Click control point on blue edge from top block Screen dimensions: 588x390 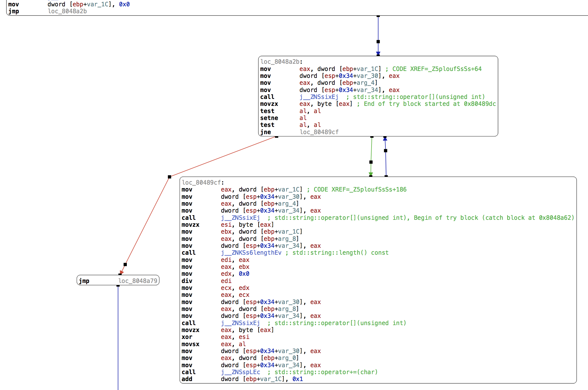point(378,42)
